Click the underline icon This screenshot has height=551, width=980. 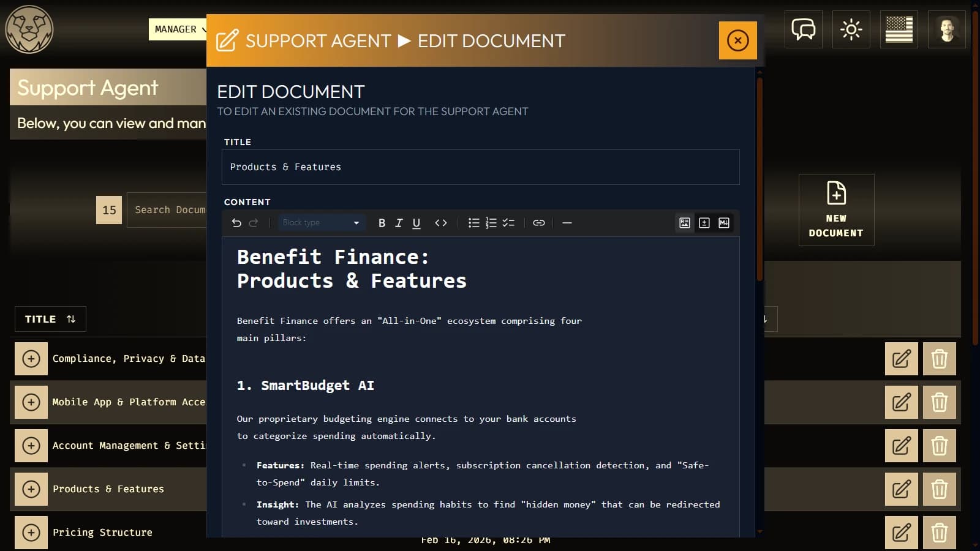[x=417, y=223]
